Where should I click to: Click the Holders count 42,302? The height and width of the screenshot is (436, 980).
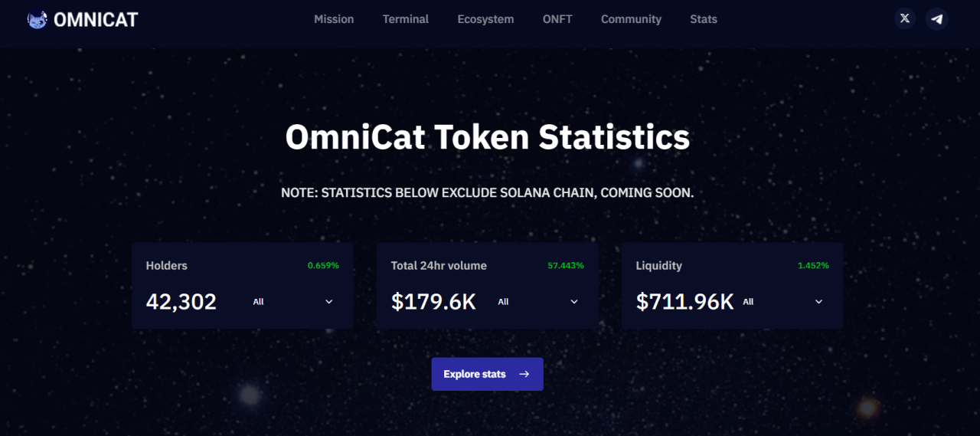(181, 302)
